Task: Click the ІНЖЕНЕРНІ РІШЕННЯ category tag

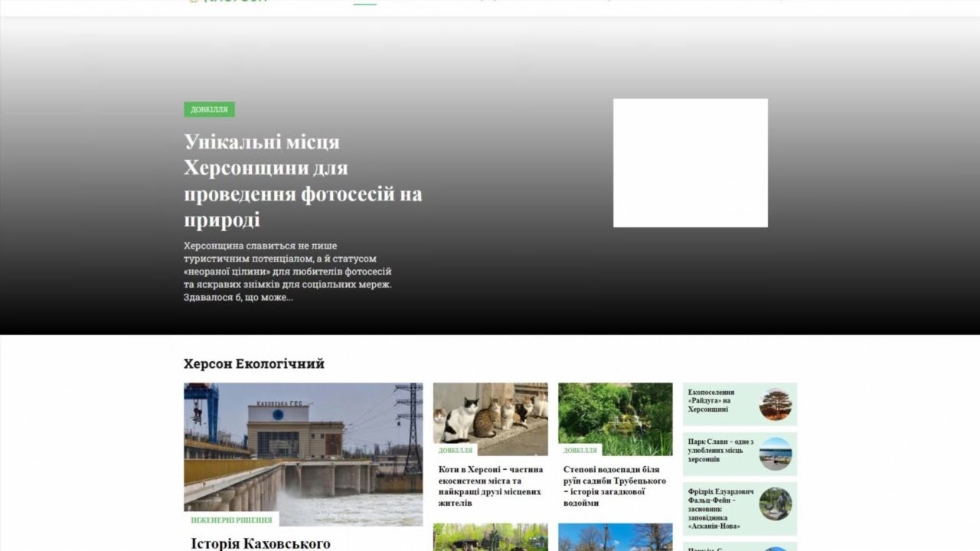Action: pos(231,520)
